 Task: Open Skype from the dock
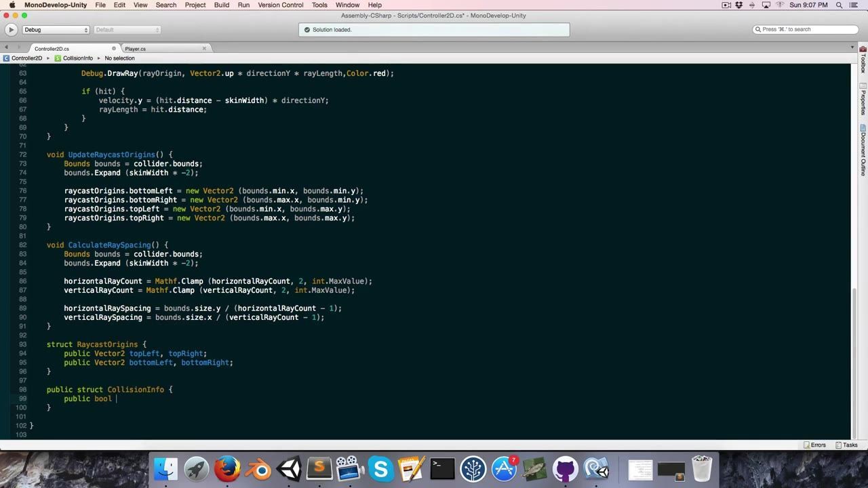click(380, 469)
